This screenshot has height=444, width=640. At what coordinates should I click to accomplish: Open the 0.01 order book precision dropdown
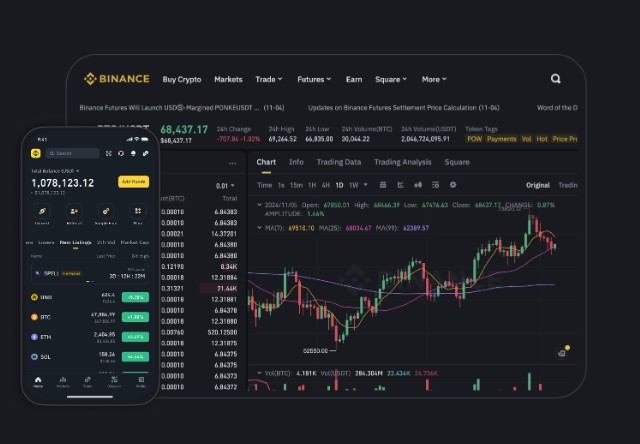pos(225,186)
